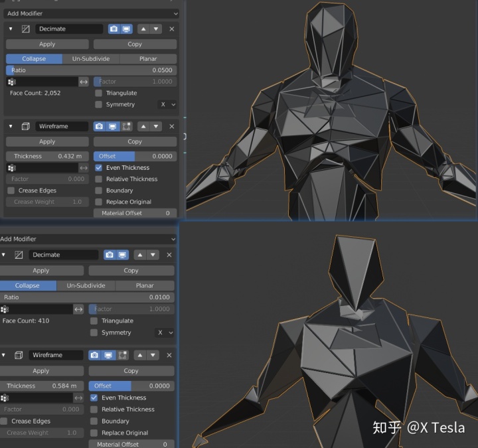Select Un-Subdivide mode in top Decimate panel
The width and height of the screenshot is (478, 448).
(91, 59)
